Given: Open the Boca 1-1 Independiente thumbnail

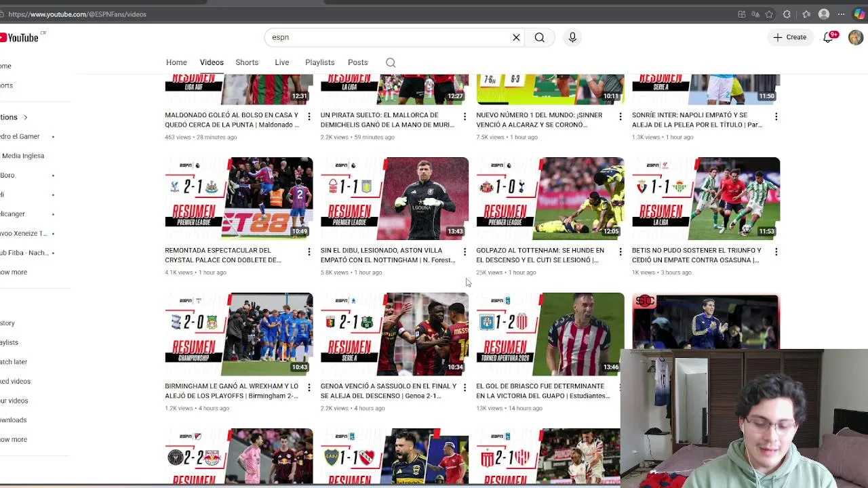Looking at the screenshot, I should pyautogui.click(x=395, y=455).
